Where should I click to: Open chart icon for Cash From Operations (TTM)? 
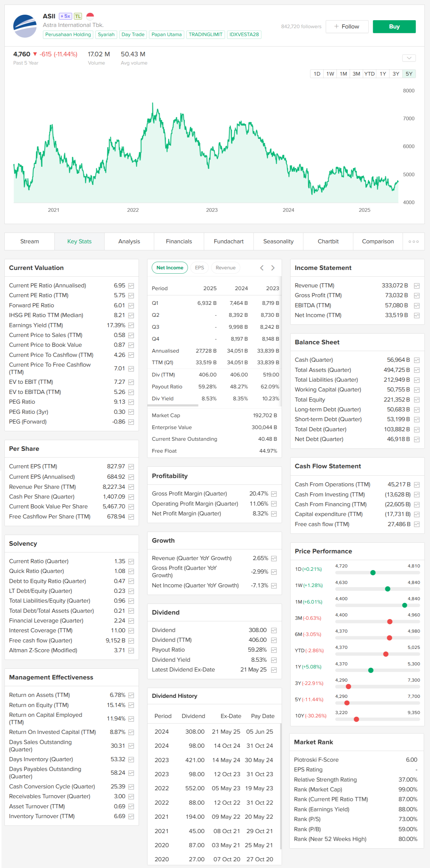tap(417, 485)
